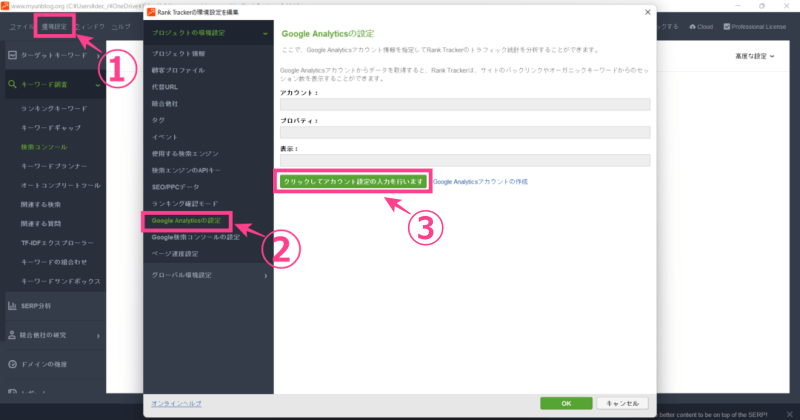The height and width of the screenshot is (420, 800).
Task: Click the ドメインの強度 gauge icon
Action: point(13,364)
